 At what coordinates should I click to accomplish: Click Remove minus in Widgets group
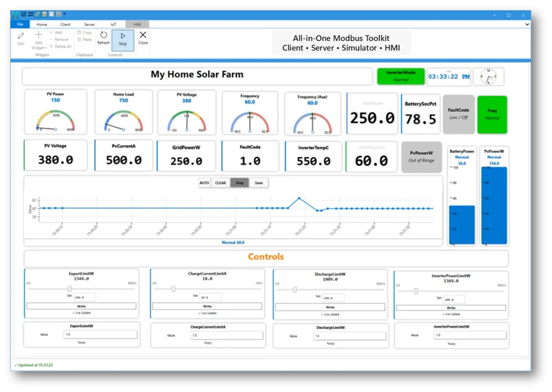coord(59,39)
